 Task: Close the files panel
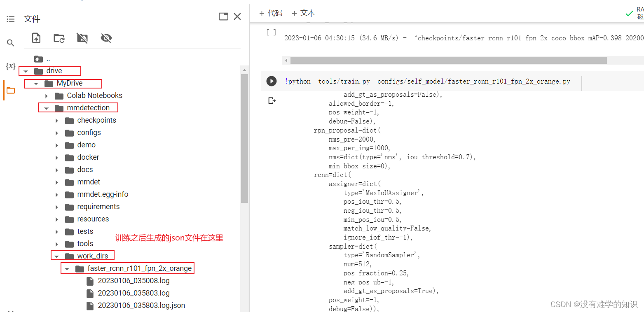[x=237, y=16]
